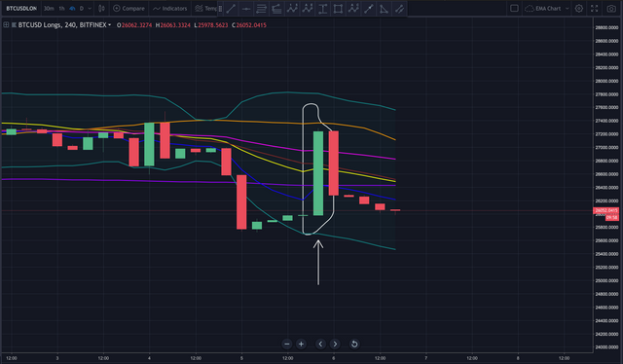Click the Open value 26062.3274
Image resolution: width=623 pixels, height=364 pixels.
[136, 25]
